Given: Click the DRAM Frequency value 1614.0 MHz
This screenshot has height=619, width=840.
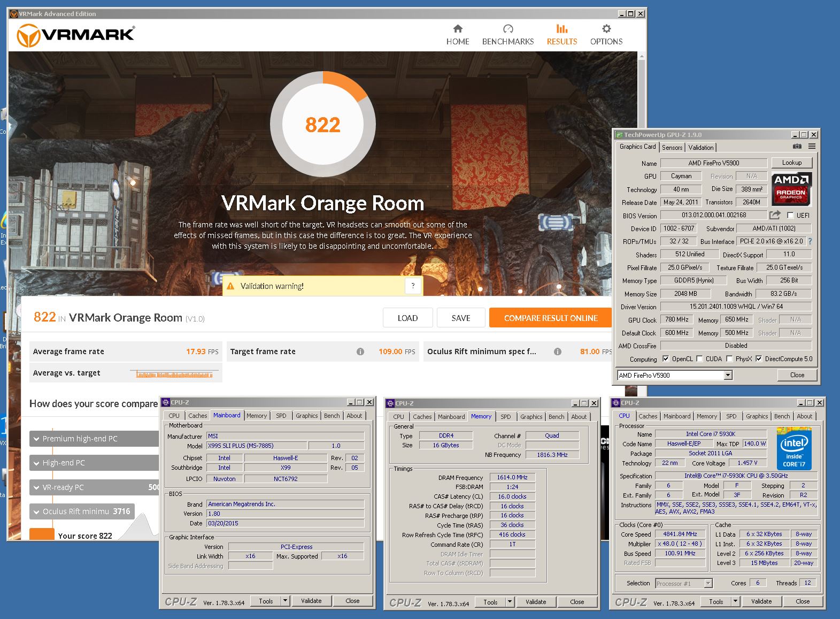Looking at the screenshot, I should 512,477.
